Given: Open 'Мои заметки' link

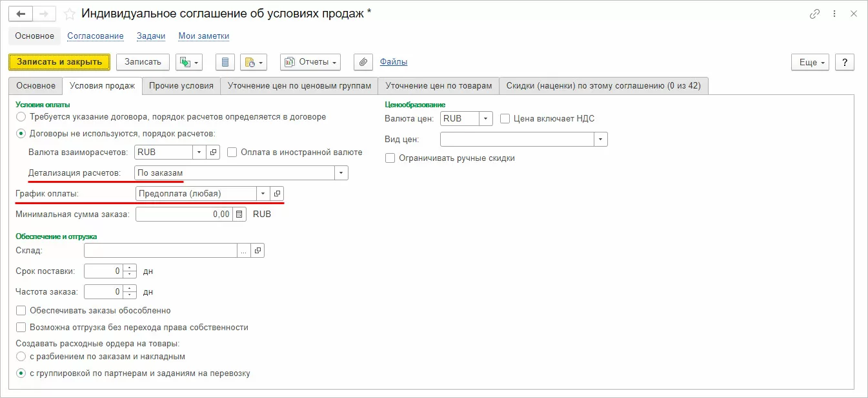Looking at the screenshot, I should pyautogui.click(x=204, y=36).
